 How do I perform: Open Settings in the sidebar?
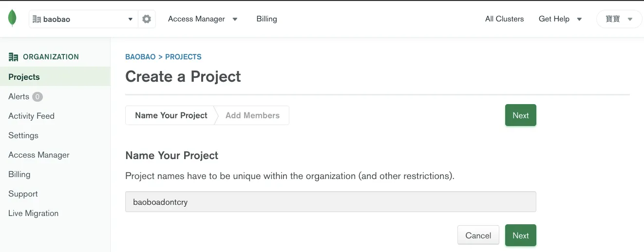click(x=23, y=135)
